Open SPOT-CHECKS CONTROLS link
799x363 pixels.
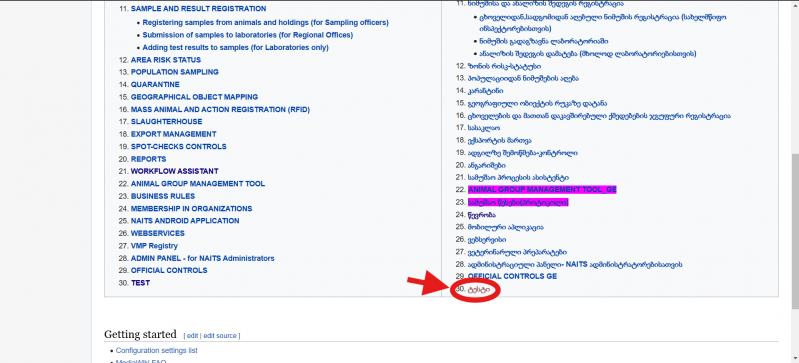pyautogui.click(x=178, y=147)
